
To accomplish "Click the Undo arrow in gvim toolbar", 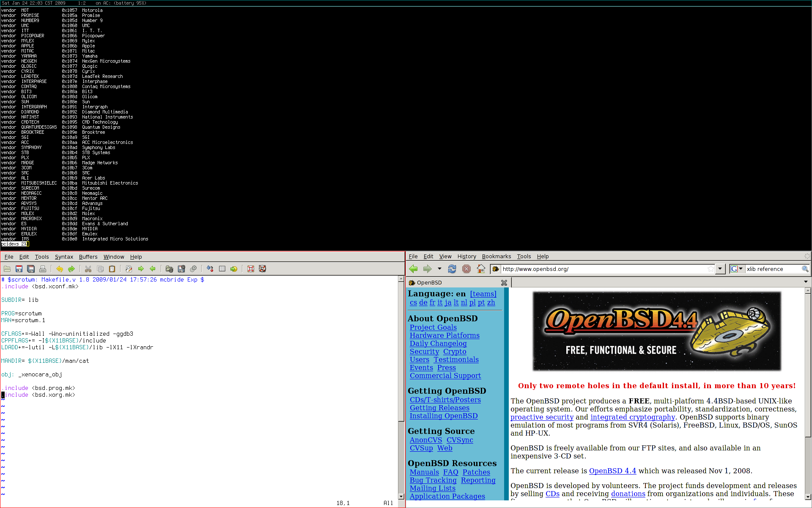I will pos(60,269).
